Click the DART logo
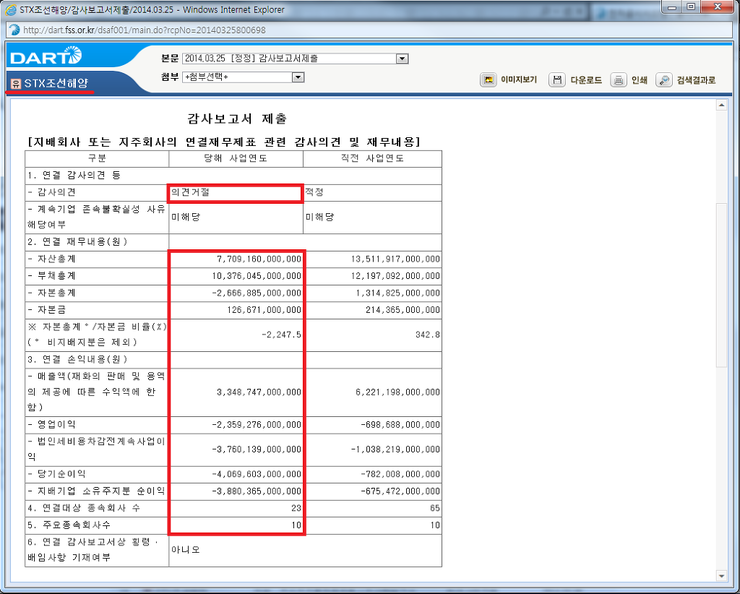The height and width of the screenshot is (594, 740). coord(46,56)
